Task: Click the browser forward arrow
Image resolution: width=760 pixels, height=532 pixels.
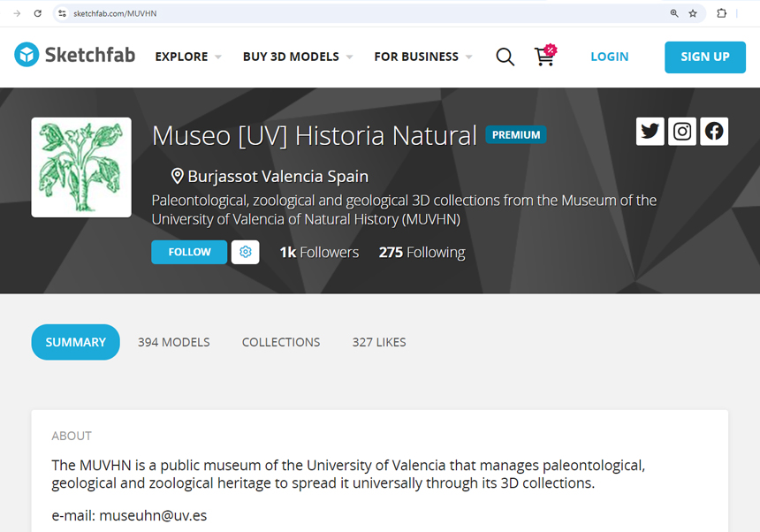Action: pos(17,13)
